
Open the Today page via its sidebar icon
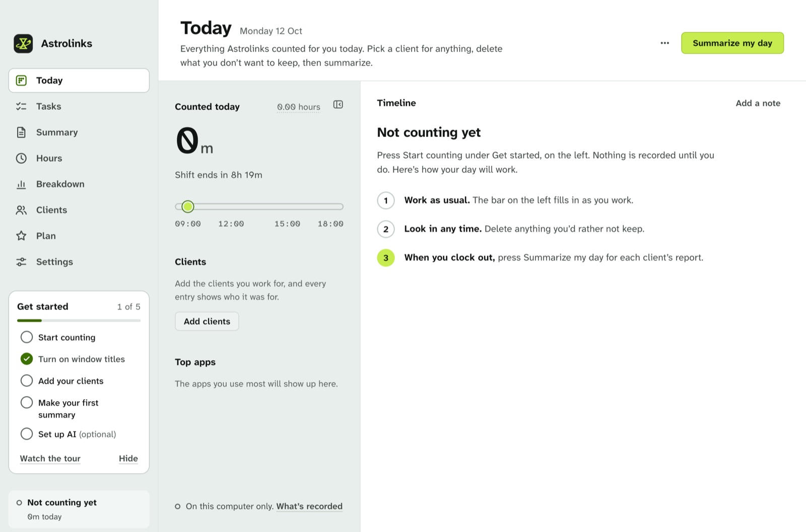[21, 81]
